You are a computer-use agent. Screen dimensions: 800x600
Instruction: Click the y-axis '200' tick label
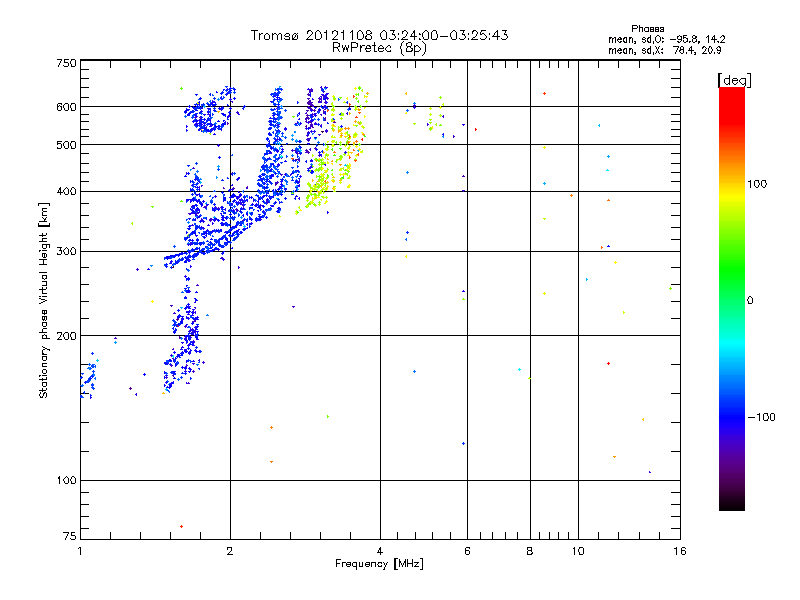pyautogui.click(x=66, y=336)
